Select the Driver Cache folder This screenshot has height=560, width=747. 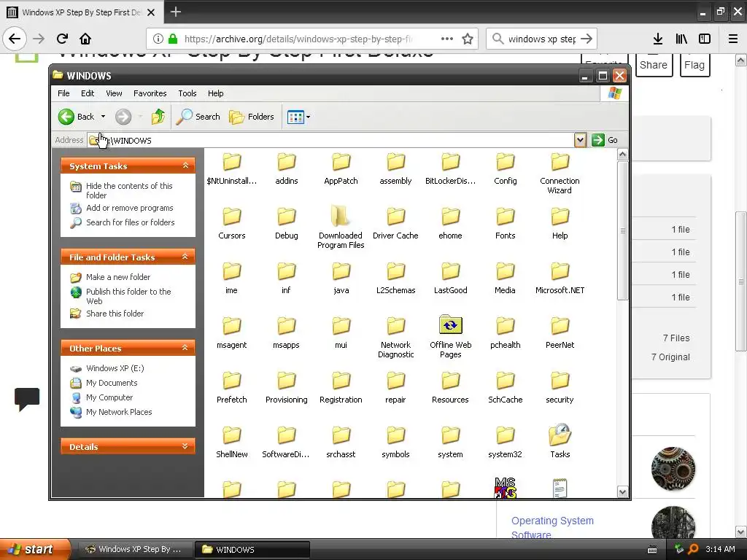pos(395,223)
